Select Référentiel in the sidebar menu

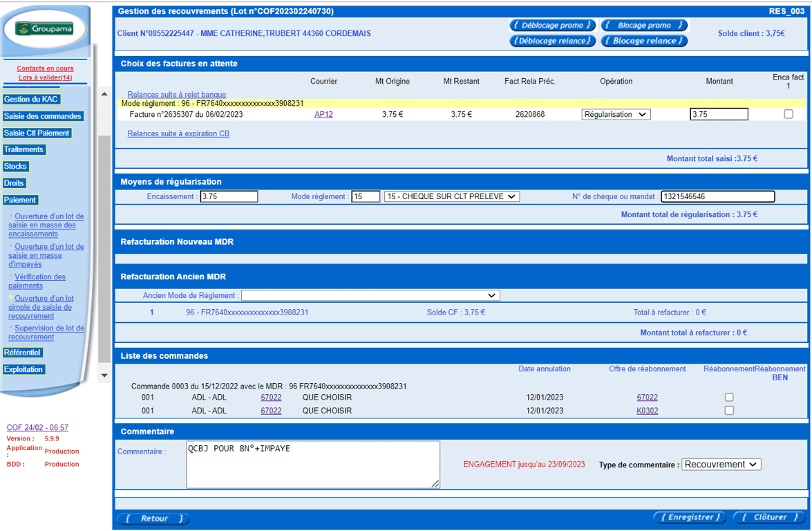[22, 353]
